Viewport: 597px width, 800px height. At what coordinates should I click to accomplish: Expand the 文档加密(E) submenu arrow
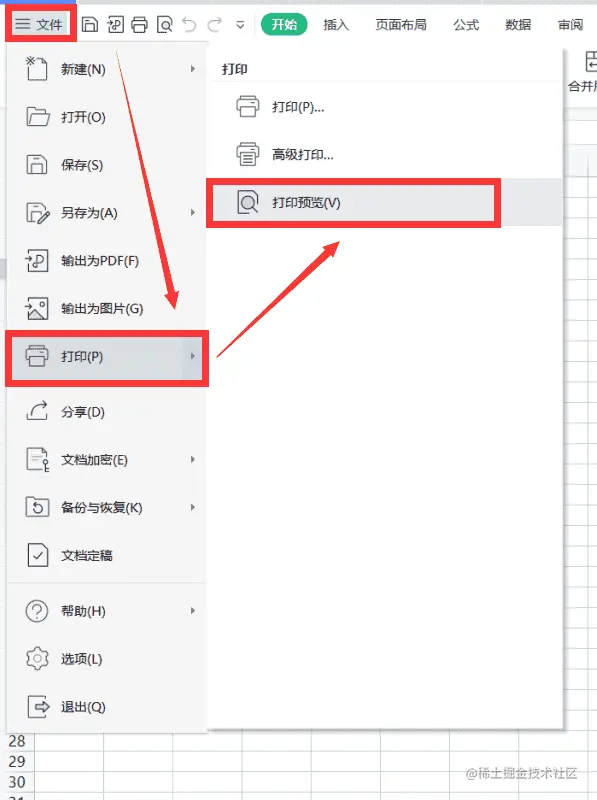pyautogui.click(x=192, y=459)
